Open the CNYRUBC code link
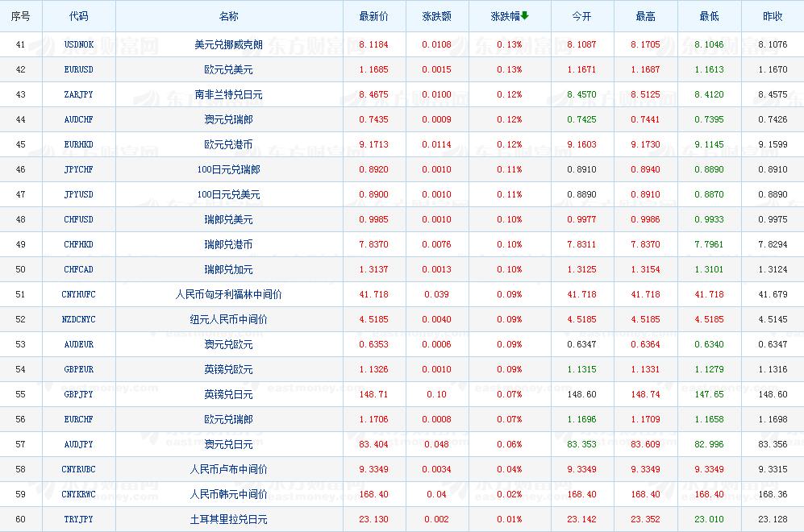The image size is (804, 532). coord(79,469)
